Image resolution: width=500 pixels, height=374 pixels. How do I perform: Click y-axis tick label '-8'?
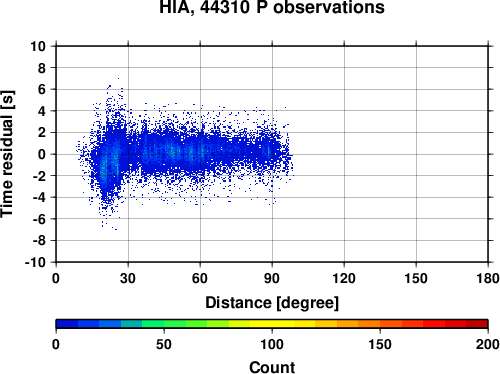pos(39,241)
